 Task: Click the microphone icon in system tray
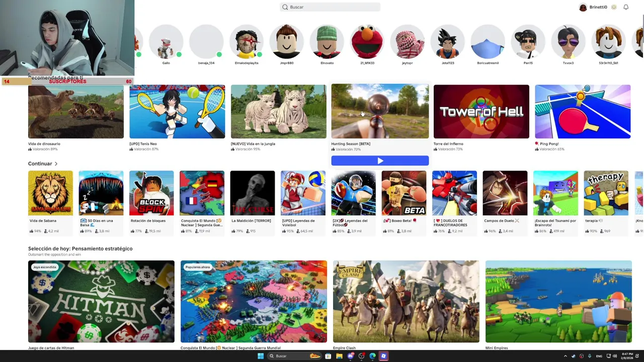tap(590, 356)
